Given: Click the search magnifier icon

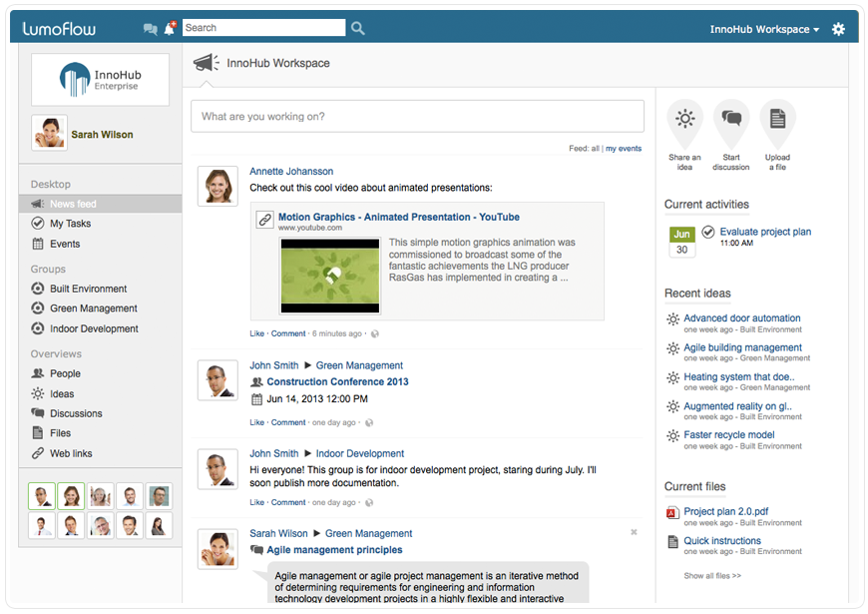Looking at the screenshot, I should click(x=357, y=27).
